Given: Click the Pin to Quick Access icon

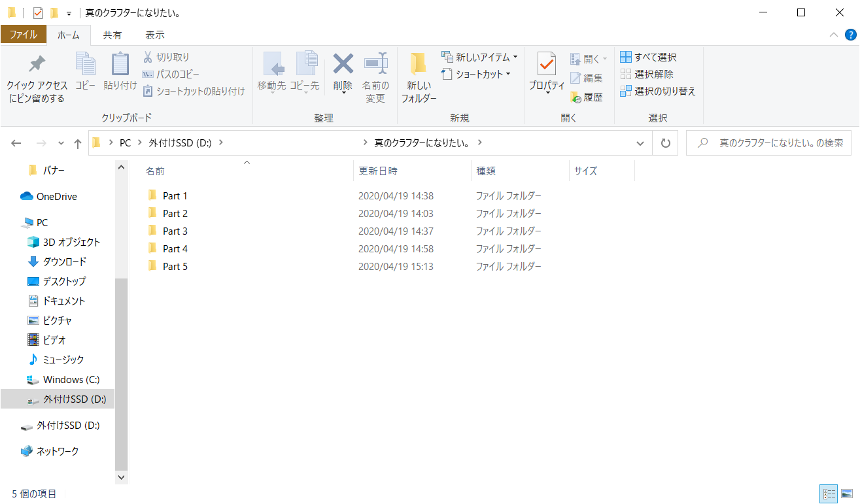Looking at the screenshot, I should coord(37,64).
